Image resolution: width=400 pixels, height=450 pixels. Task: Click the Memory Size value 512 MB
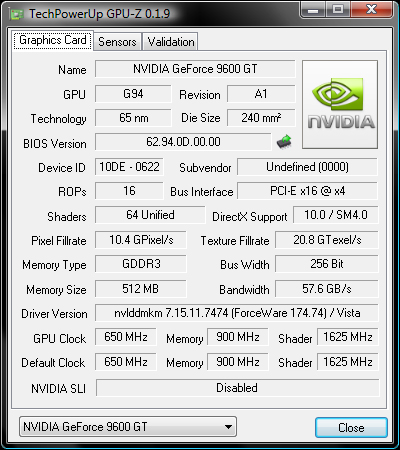click(x=141, y=289)
